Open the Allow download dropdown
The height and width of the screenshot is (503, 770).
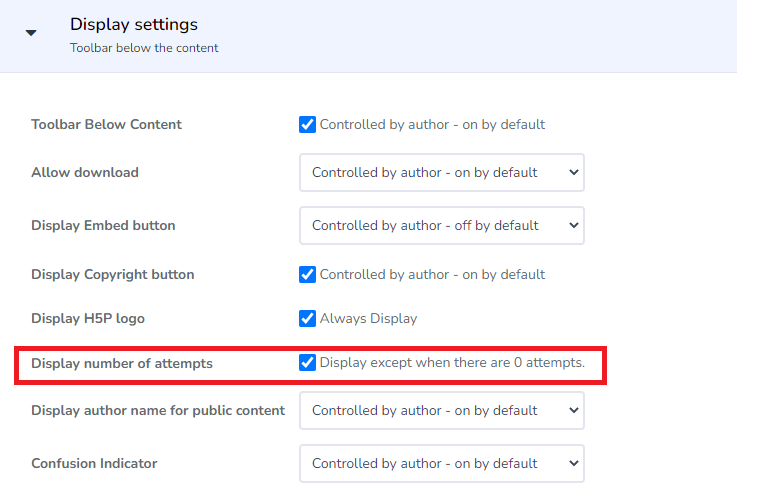coord(441,172)
